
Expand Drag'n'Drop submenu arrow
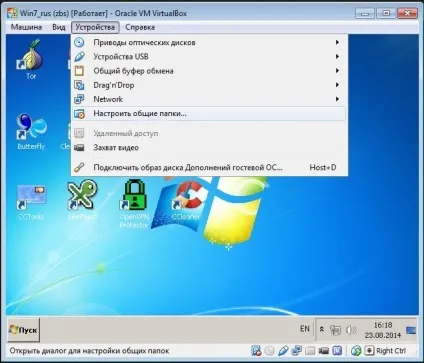[x=337, y=85]
